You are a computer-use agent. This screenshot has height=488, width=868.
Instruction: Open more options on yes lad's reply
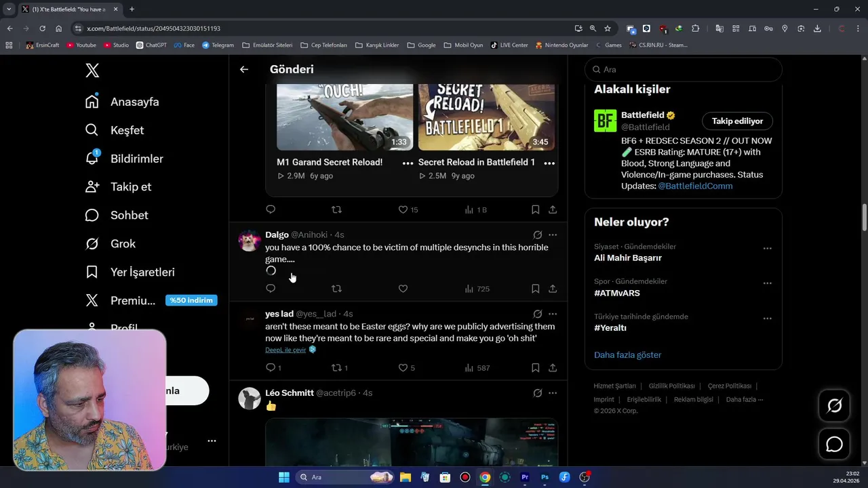tap(553, 314)
